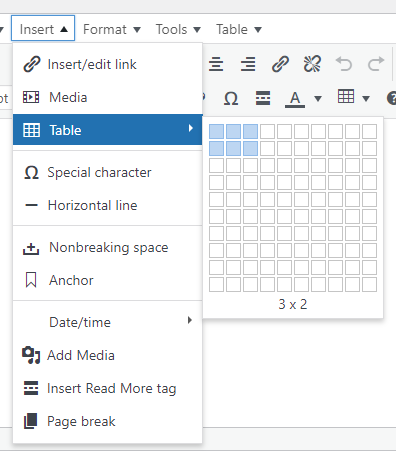396x451 pixels.
Task: Click the align right toolbar icon
Action: point(248,64)
